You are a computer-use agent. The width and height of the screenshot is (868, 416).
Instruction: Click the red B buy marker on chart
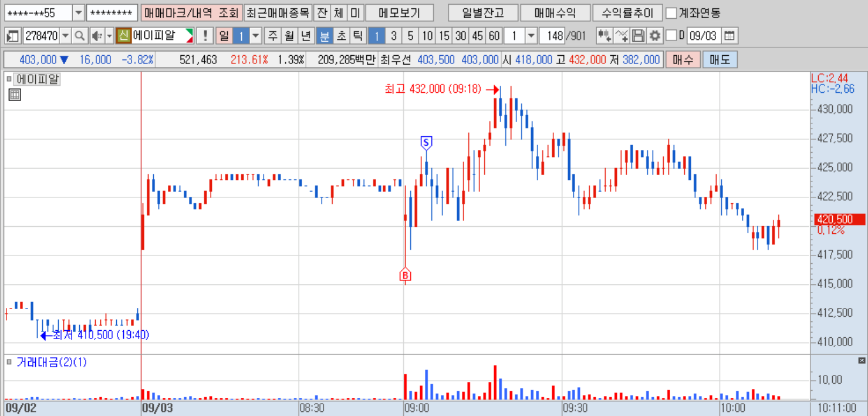[x=405, y=275]
